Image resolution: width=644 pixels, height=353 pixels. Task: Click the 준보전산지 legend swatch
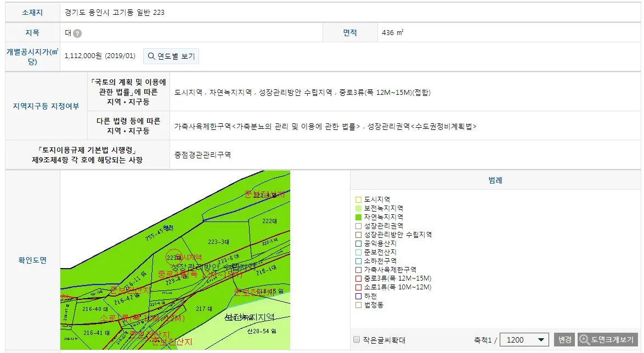[x=358, y=252]
